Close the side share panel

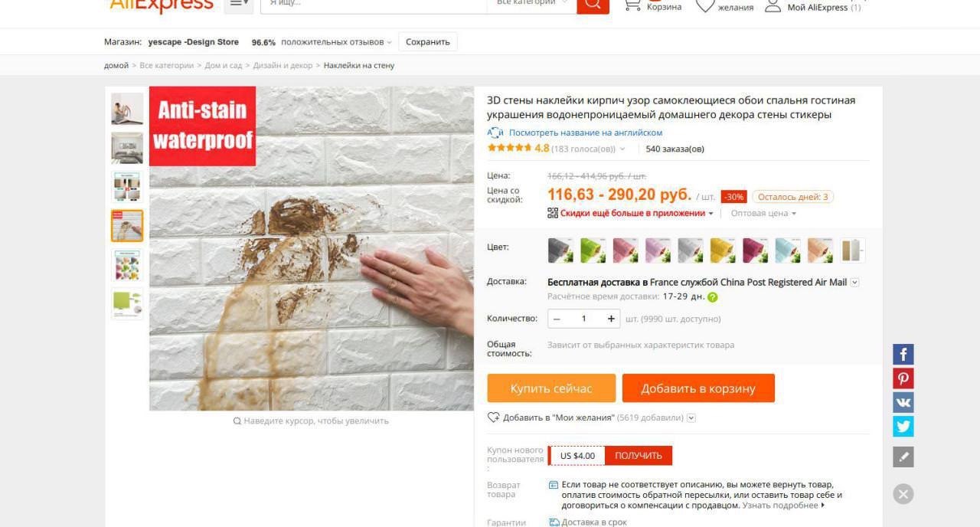coord(903,494)
